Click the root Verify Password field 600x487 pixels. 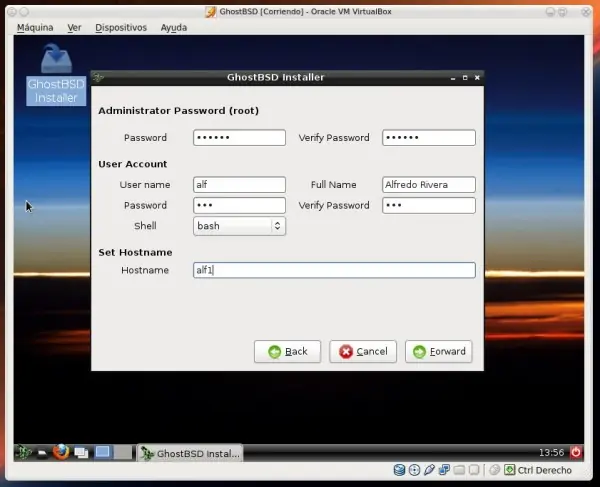[429, 138]
